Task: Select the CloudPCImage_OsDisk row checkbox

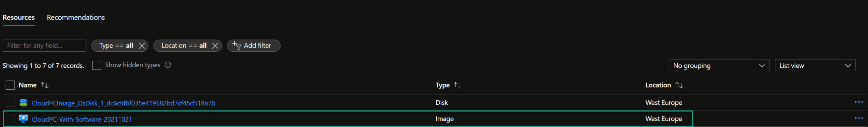Action: [10, 102]
